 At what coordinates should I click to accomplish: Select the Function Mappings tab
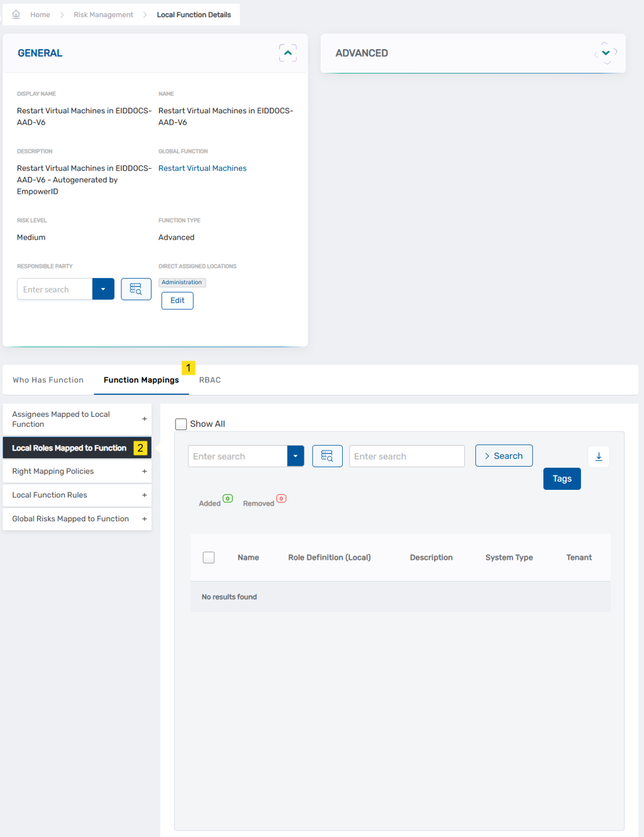click(x=142, y=380)
